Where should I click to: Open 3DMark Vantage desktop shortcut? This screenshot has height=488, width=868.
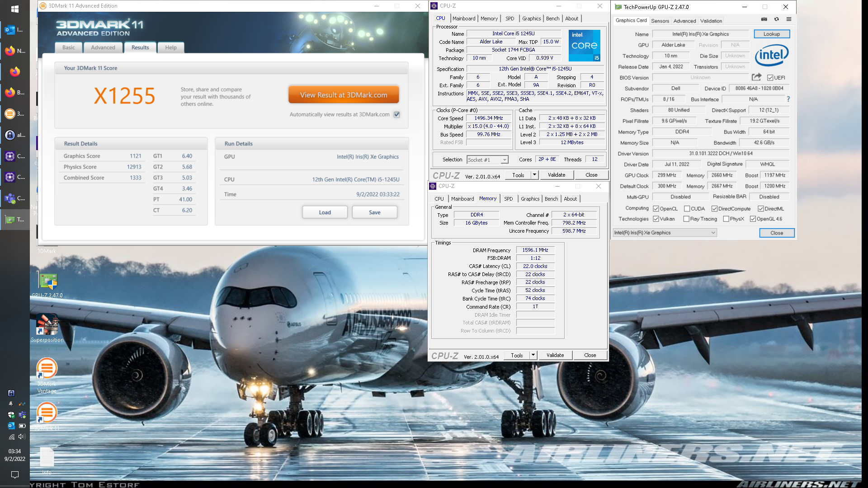47,375
